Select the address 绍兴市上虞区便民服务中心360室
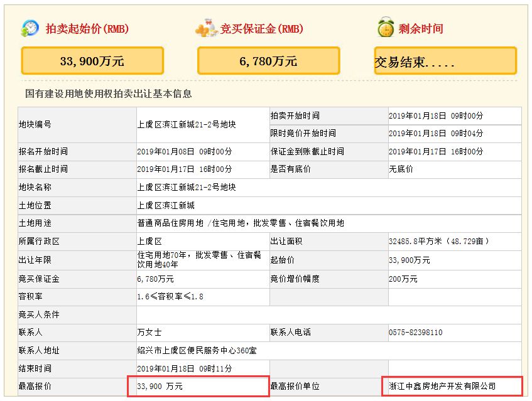This screenshot has width=532, height=401. tap(197, 351)
